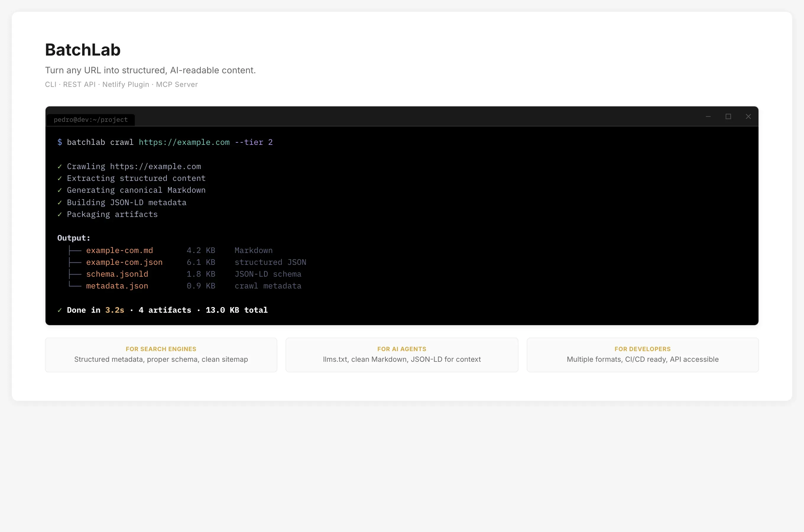Click the terminal maximize icon

tap(728, 117)
